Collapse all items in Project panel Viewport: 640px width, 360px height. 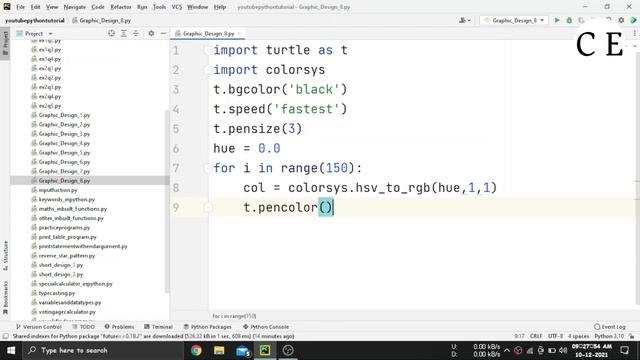click(136, 33)
